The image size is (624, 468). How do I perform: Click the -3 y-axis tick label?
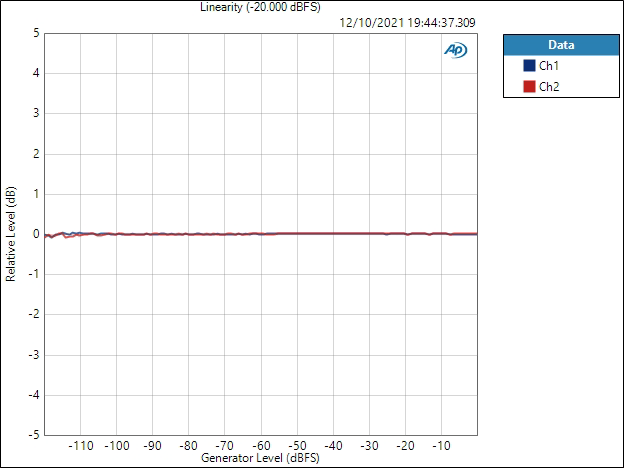coord(34,355)
